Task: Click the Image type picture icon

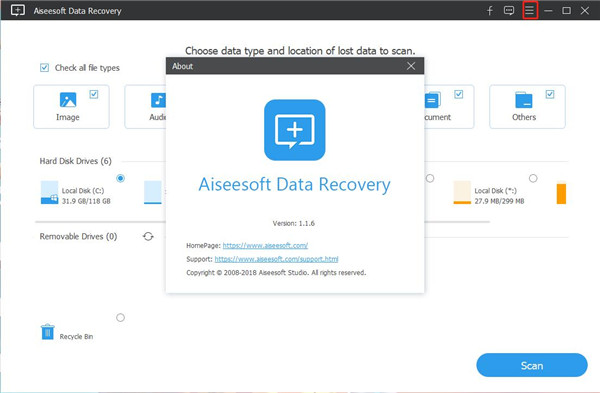Action: (x=68, y=100)
